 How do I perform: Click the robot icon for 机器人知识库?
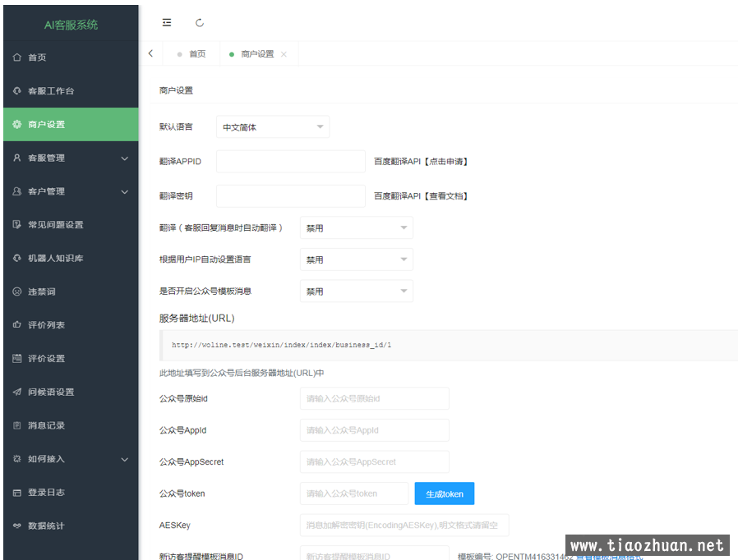pos(16,259)
